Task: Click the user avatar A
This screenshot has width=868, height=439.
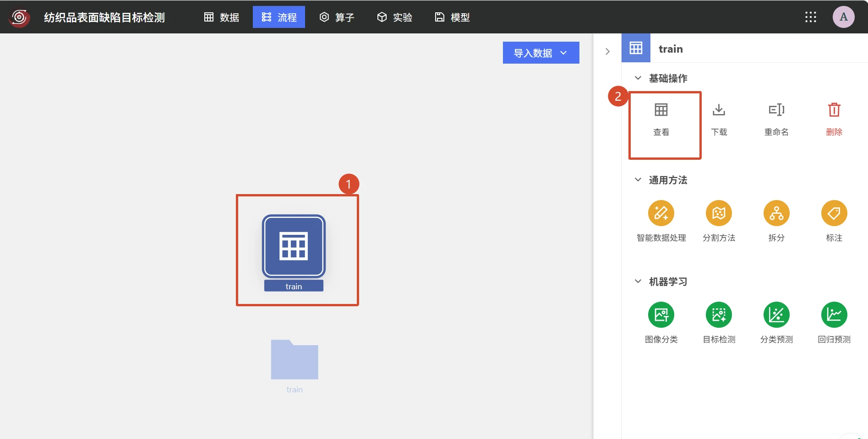Action: tap(844, 17)
